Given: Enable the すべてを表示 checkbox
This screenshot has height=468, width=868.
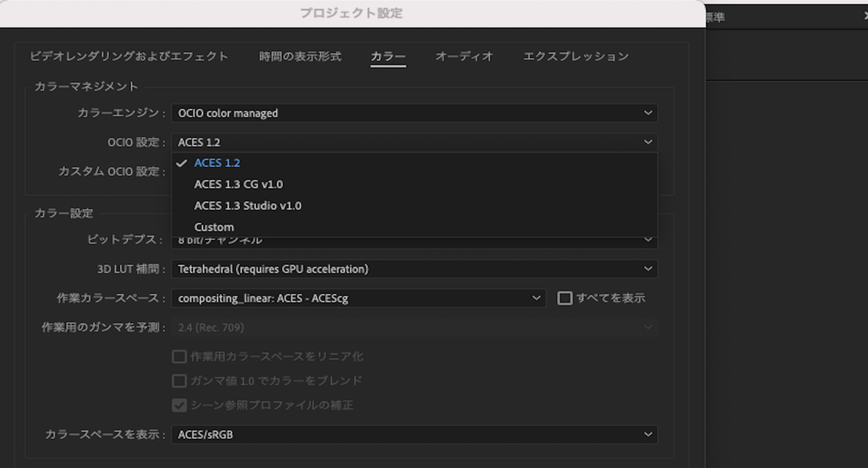Looking at the screenshot, I should click(565, 298).
